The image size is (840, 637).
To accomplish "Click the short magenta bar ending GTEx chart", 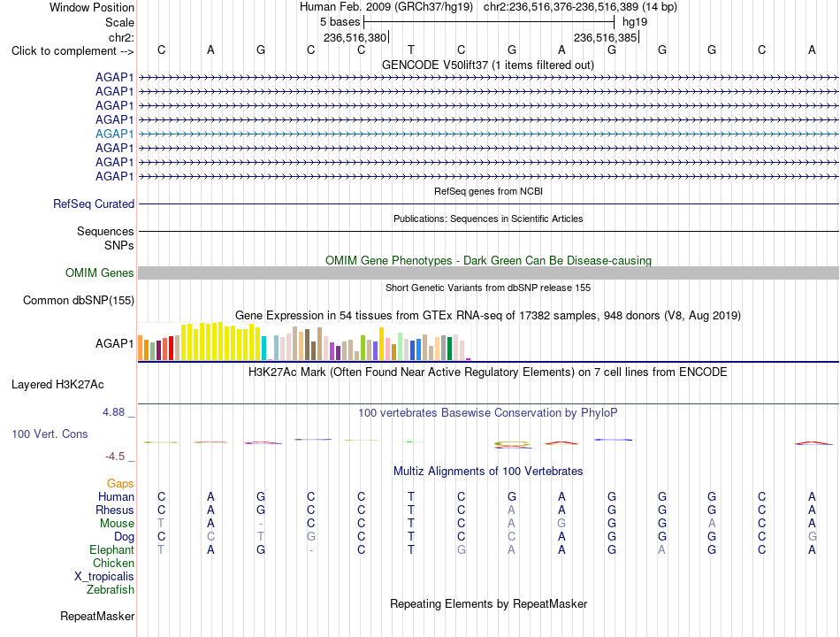I will tap(469, 358).
